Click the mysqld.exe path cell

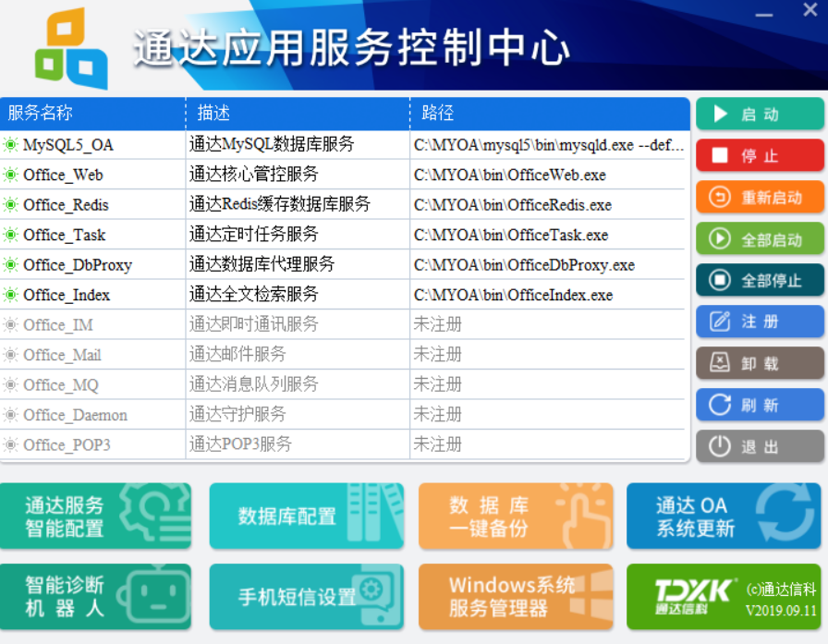click(549, 145)
